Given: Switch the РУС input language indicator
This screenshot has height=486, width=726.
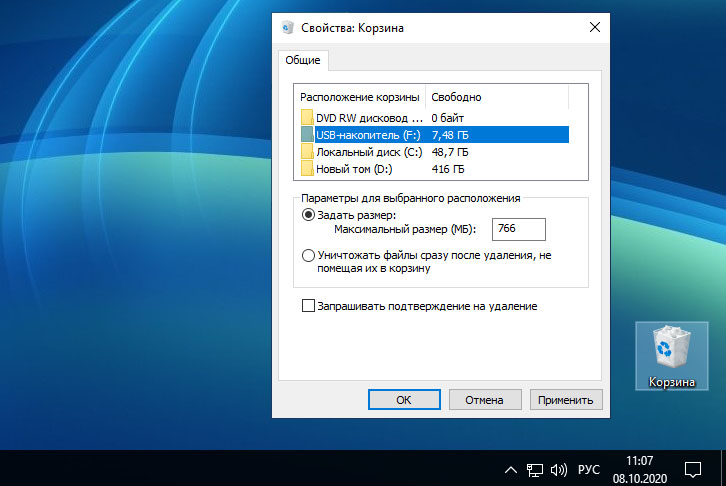Looking at the screenshot, I should click(x=588, y=470).
